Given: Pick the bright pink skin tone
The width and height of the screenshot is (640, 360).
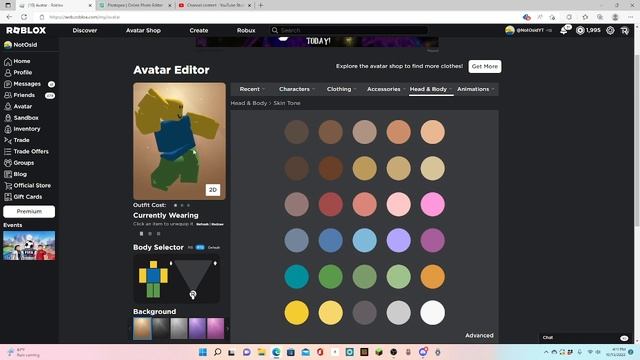Looking at the screenshot, I should [x=432, y=204].
